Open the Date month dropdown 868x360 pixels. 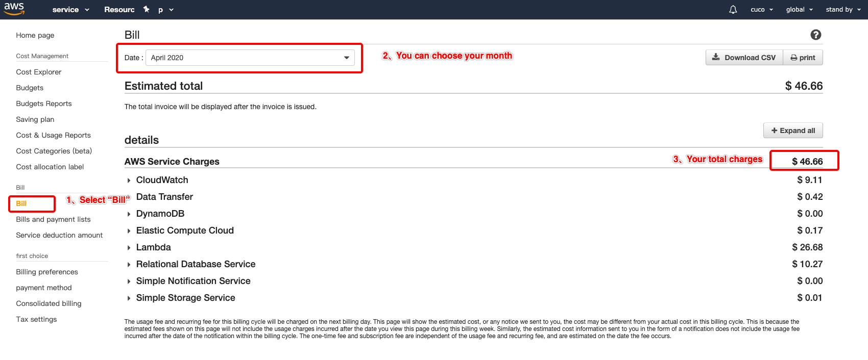[250, 58]
